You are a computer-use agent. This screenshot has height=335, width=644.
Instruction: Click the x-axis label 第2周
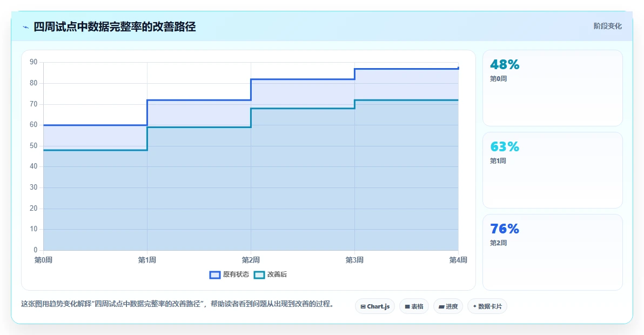coord(251,260)
